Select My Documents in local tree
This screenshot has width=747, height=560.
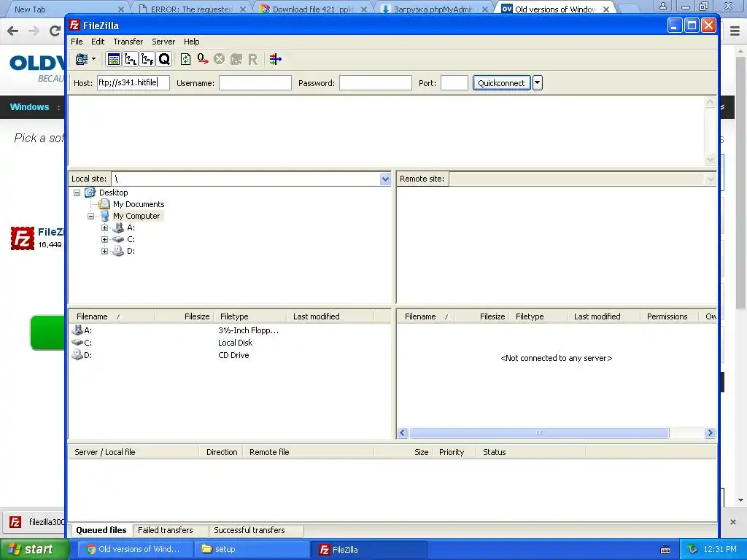[x=139, y=204]
